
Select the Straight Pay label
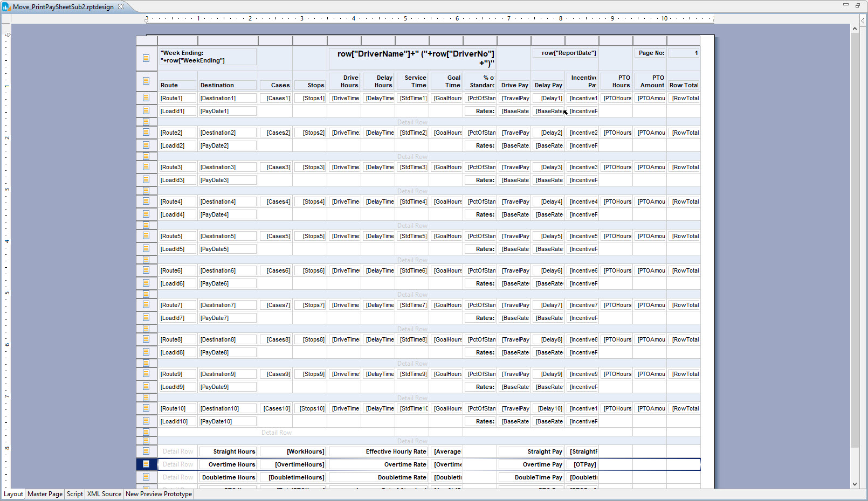[531, 451]
